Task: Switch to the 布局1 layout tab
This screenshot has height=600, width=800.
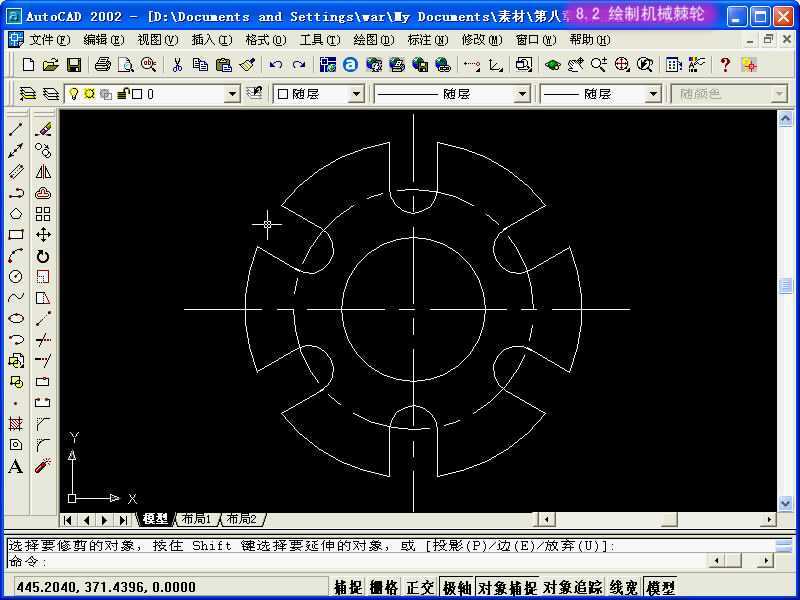Action: [x=196, y=519]
